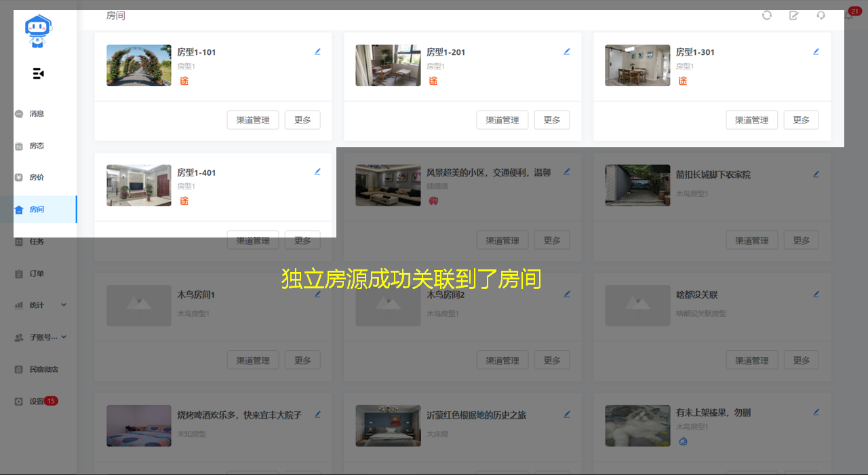
Task: Click the living room thumbnail of 房型1-401
Action: pyautogui.click(x=139, y=185)
